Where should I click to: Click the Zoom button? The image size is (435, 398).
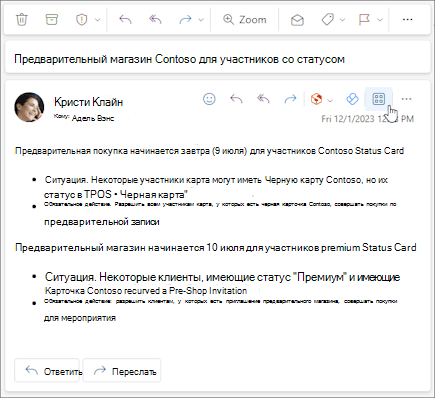tap(245, 20)
